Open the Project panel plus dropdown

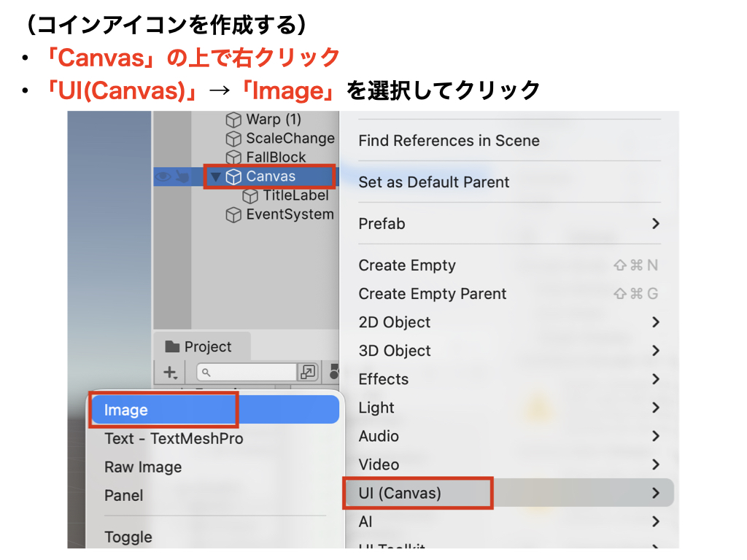[170, 373]
